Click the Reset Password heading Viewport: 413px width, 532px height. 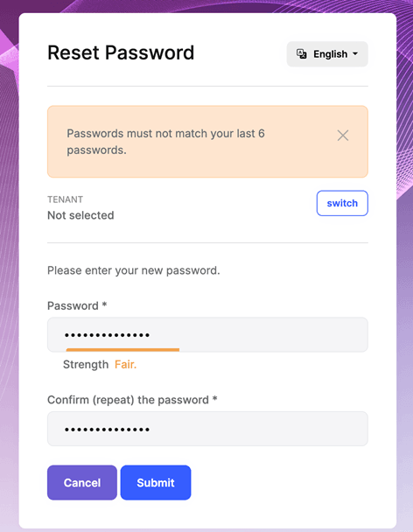(121, 52)
